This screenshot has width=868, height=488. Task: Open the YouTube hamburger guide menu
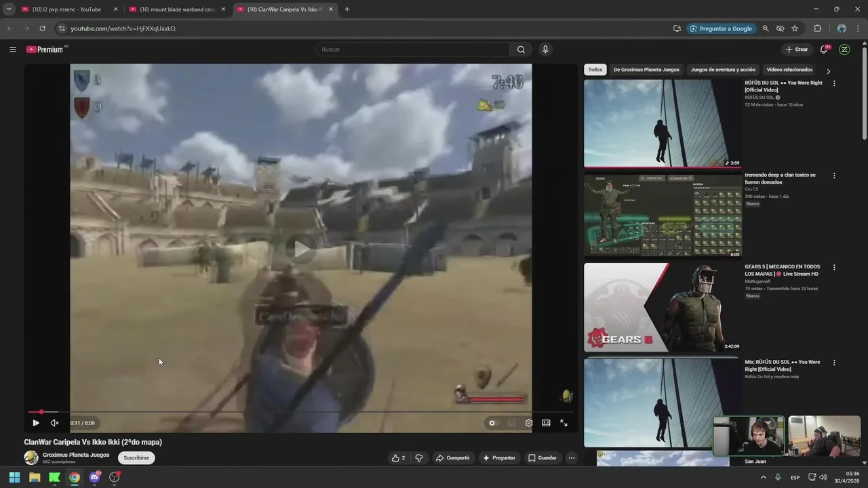[13, 49]
